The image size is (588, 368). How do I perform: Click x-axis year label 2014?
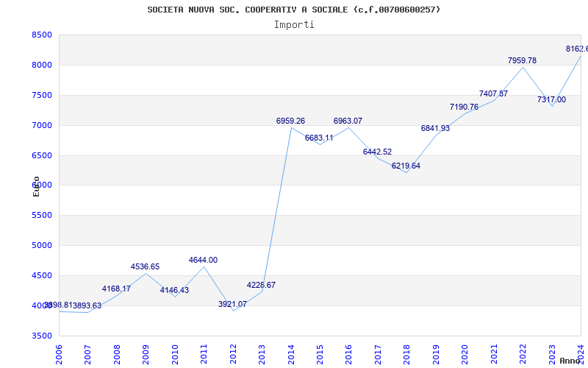tap(291, 354)
